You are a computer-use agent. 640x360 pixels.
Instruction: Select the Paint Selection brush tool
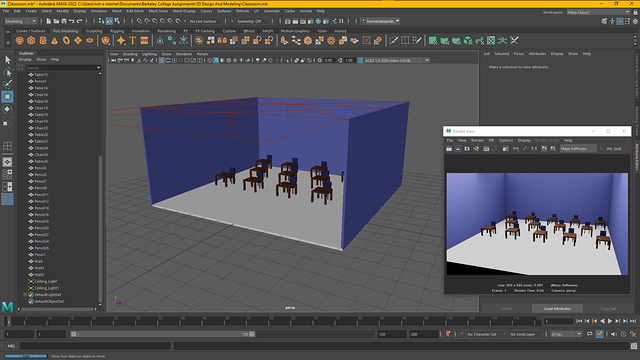(x=7, y=84)
